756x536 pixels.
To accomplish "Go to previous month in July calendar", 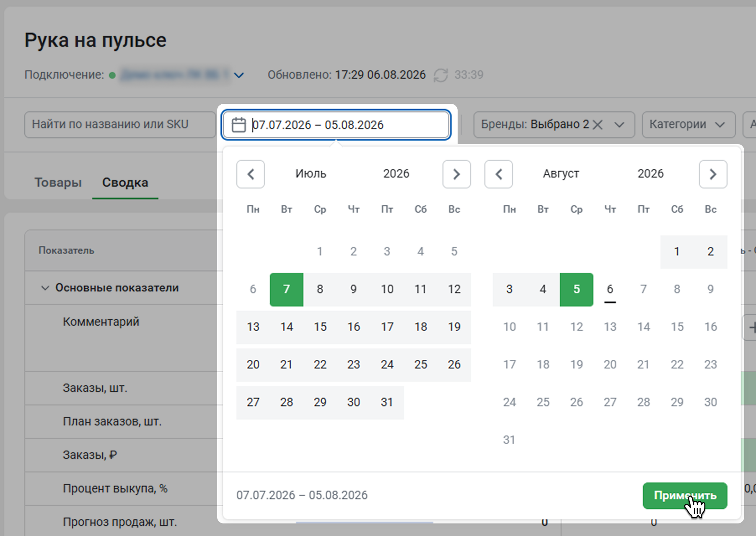I will [x=251, y=174].
